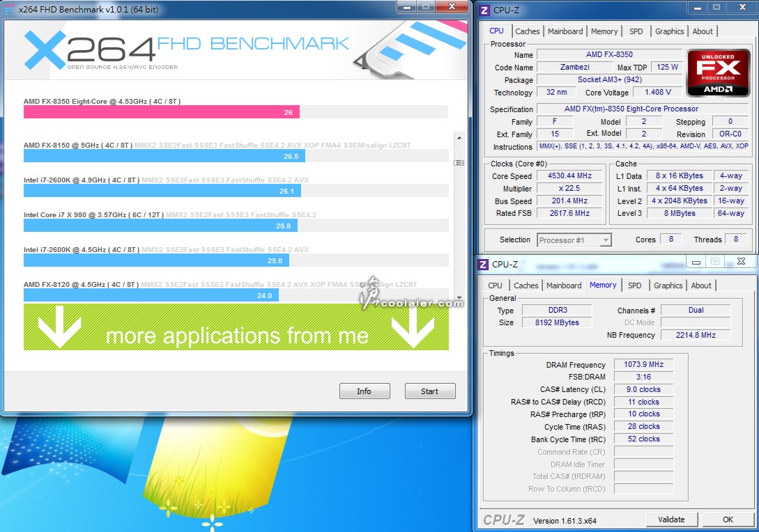Click the Level 3 cache value 8 MBytes
The height and width of the screenshot is (532, 759).
(x=680, y=213)
